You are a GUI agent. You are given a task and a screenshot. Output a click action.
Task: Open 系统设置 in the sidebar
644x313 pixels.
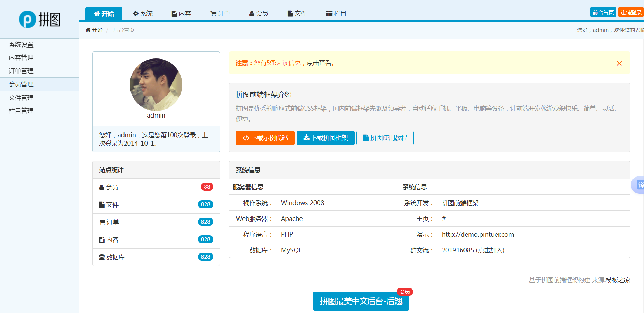[x=21, y=45]
